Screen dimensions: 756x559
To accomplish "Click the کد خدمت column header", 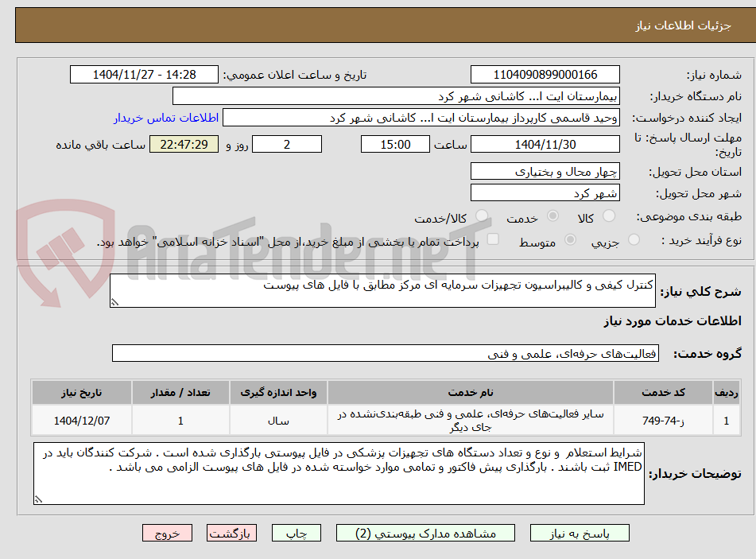I will [x=663, y=393].
